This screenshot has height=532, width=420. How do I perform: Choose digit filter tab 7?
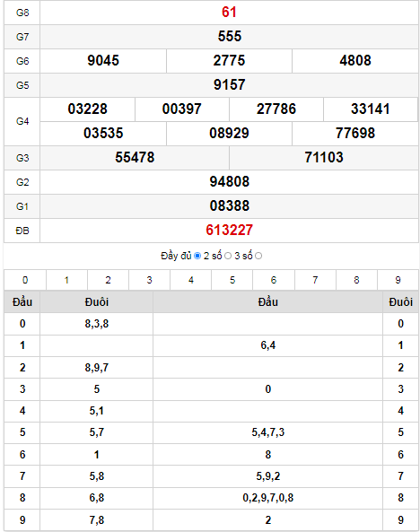point(315,280)
